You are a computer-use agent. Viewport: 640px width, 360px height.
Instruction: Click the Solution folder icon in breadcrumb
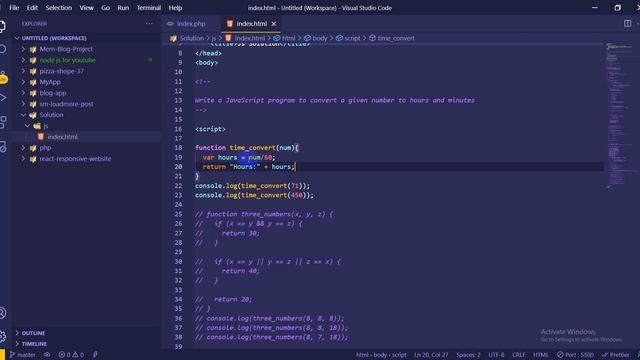point(173,38)
